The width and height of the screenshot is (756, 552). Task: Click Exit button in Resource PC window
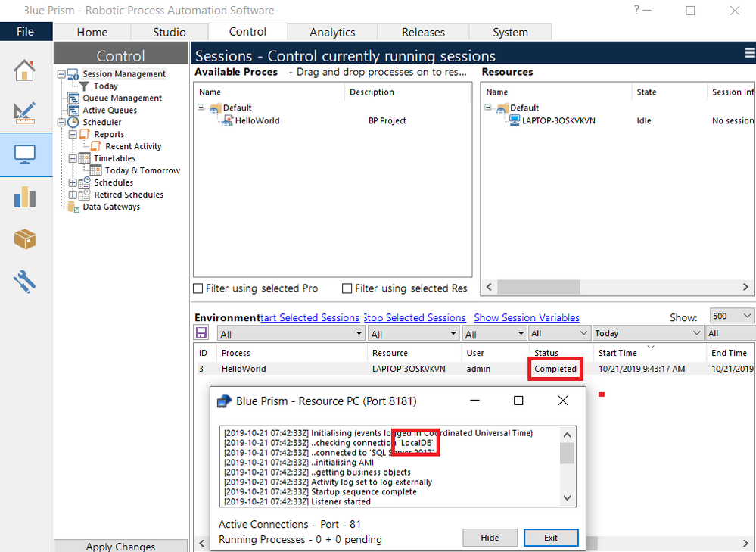[551, 538]
